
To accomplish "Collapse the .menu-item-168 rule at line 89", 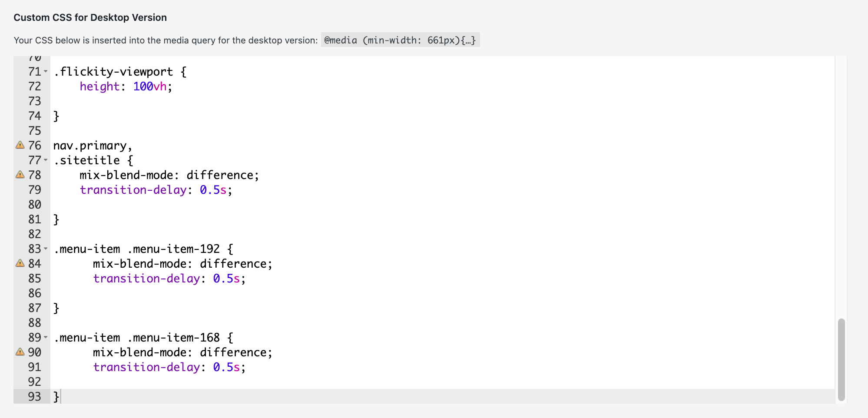I will 46,338.
